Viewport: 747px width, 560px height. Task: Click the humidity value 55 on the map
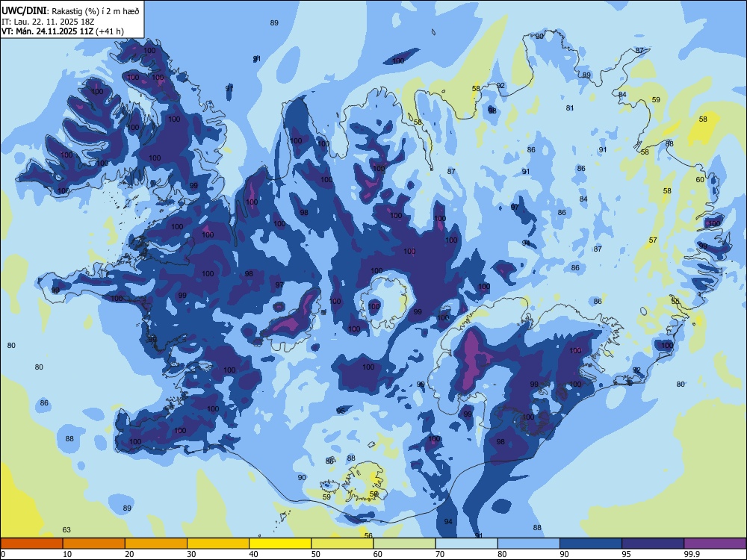click(675, 302)
